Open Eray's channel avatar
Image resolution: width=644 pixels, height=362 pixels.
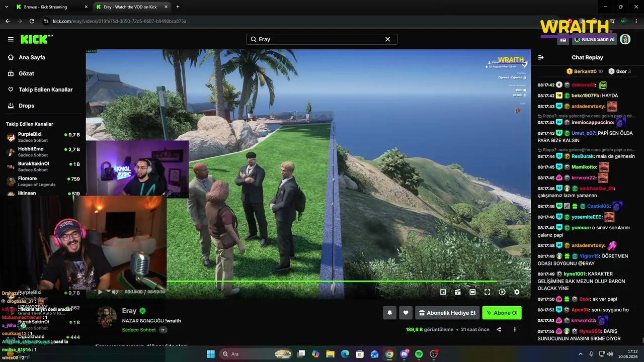click(x=107, y=317)
